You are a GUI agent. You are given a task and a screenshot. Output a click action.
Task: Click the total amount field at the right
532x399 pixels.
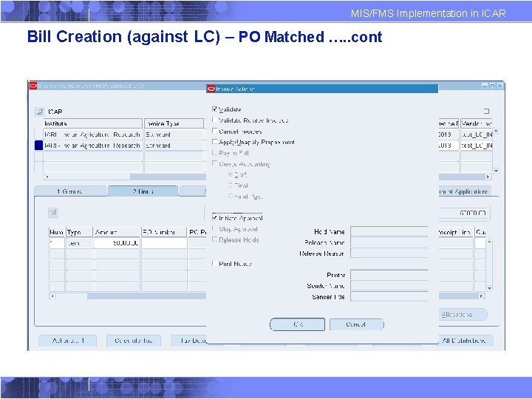(x=464, y=213)
